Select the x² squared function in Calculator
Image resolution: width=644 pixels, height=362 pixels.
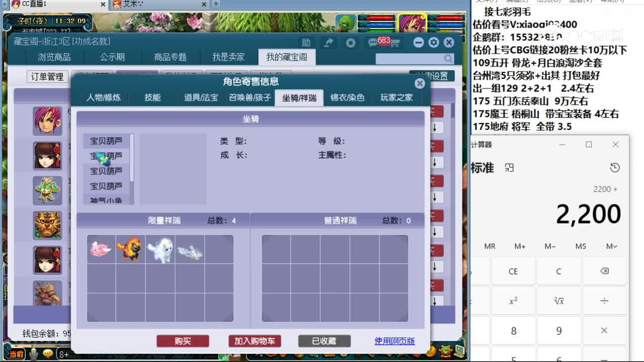tap(513, 301)
